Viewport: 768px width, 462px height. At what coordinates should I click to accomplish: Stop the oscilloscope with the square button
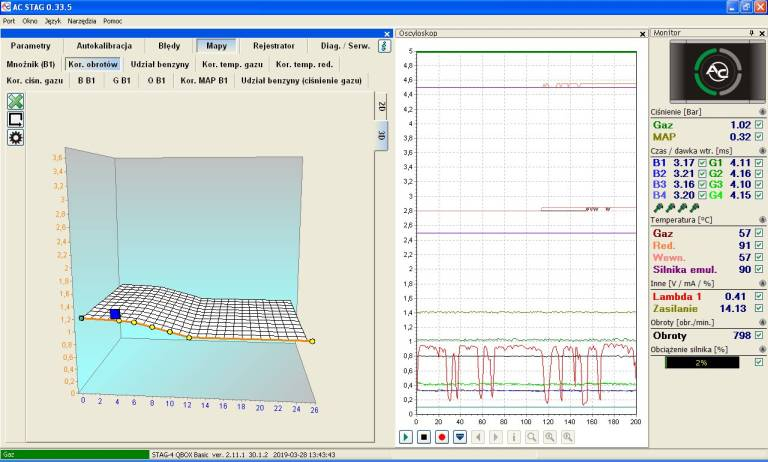(424, 437)
